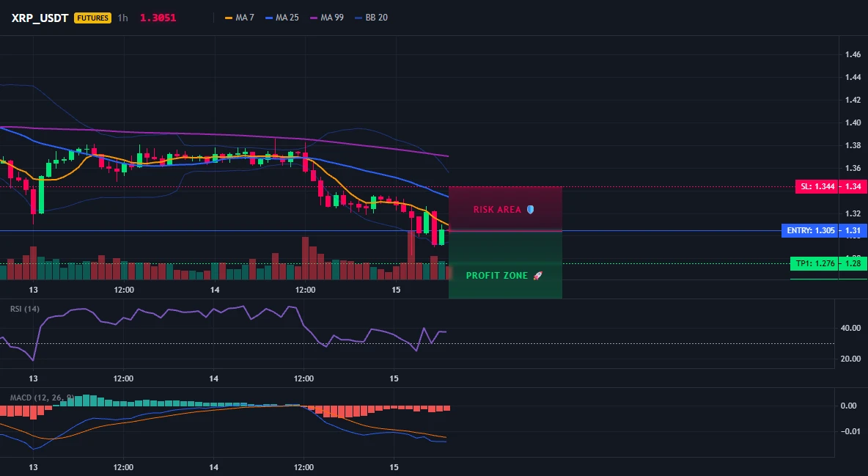Select the 1h timeframe label
The height and width of the screenshot is (476, 868).
[123, 18]
